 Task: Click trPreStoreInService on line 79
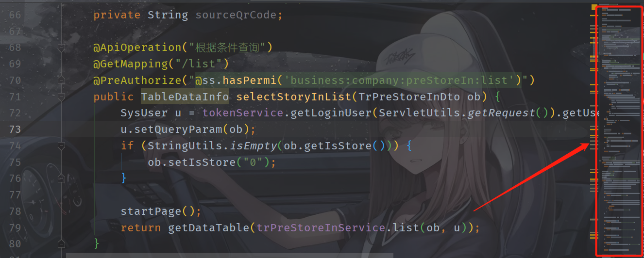(321, 227)
